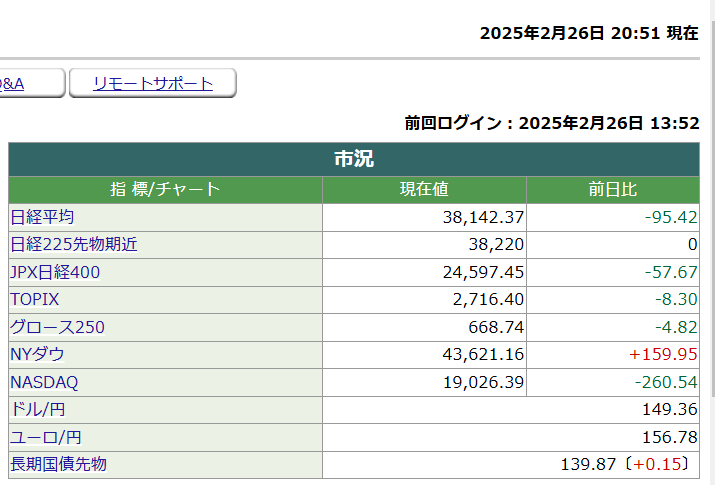
Task: Open the 日経平均 chart link
Action: (x=42, y=217)
